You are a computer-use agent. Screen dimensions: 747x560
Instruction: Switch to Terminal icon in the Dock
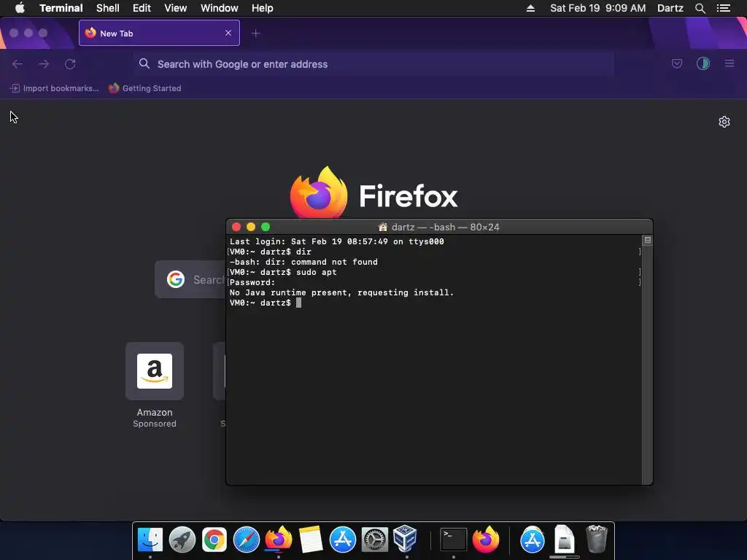pyautogui.click(x=453, y=540)
